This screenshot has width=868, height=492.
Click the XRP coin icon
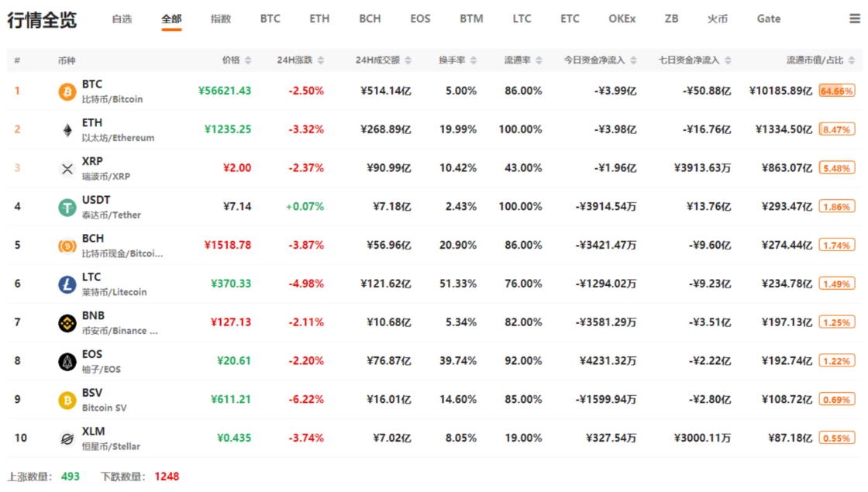pyautogui.click(x=67, y=169)
